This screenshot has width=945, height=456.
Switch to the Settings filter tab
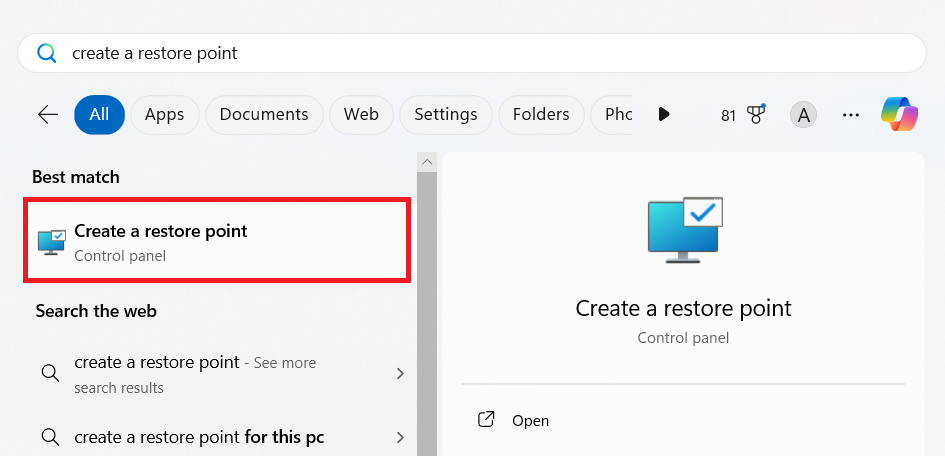[x=446, y=114]
